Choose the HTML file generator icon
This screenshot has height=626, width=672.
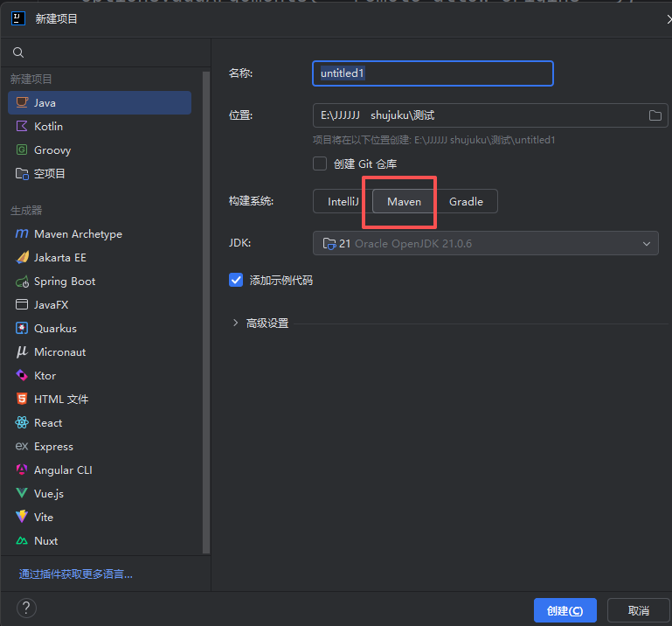point(22,399)
